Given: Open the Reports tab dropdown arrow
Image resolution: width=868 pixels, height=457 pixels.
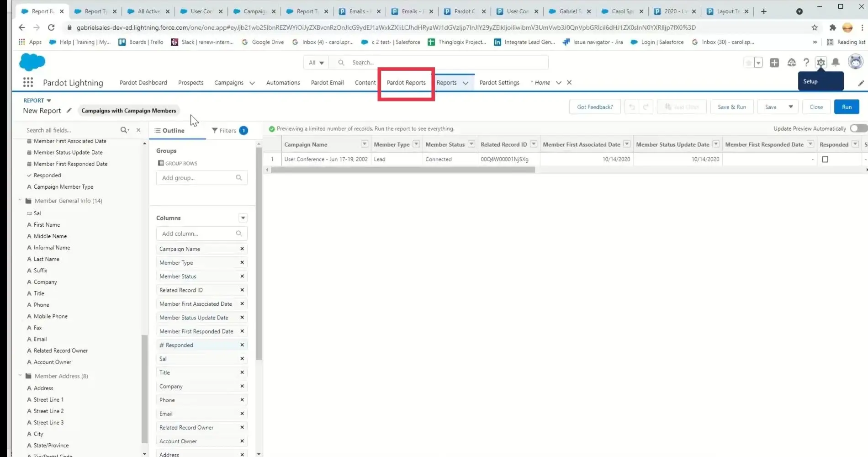Looking at the screenshot, I should click(465, 83).
